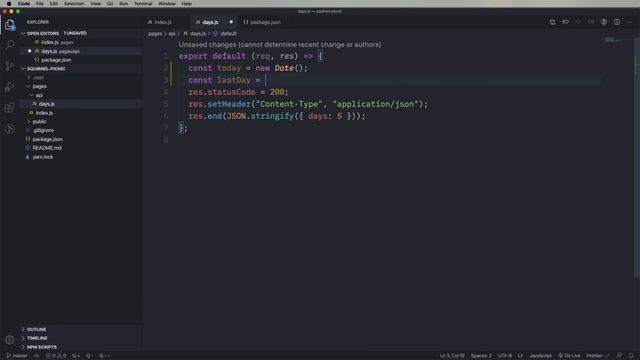Click the 'api' breadcrumb segment
The height and width of the screenshot is (360, 640).
click(172, 33)
